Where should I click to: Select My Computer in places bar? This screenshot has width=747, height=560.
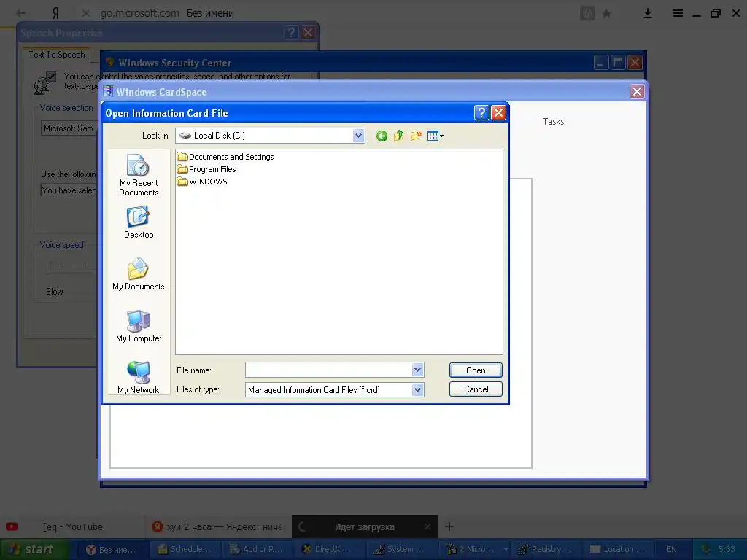(x=139, y=326)
